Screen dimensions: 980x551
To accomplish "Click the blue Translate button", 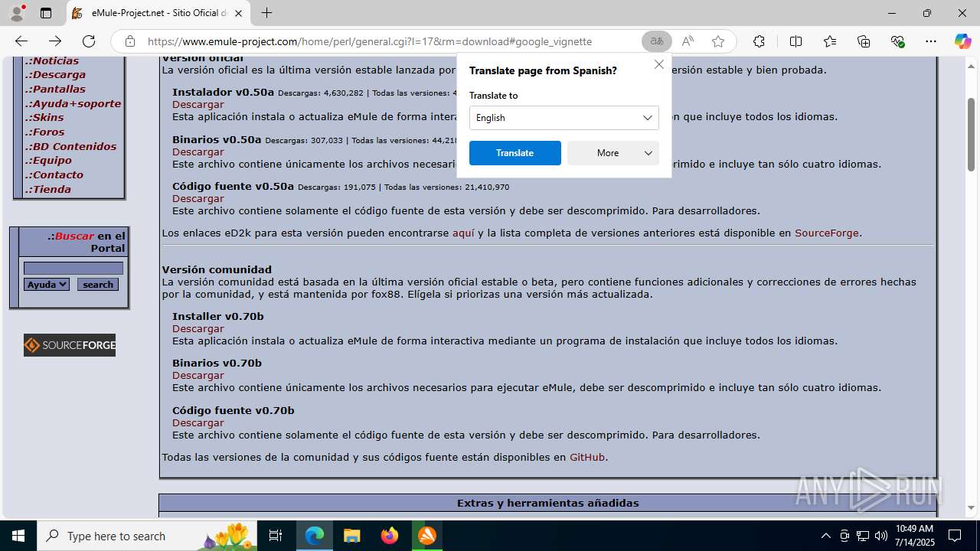I will tap(515, 153).
